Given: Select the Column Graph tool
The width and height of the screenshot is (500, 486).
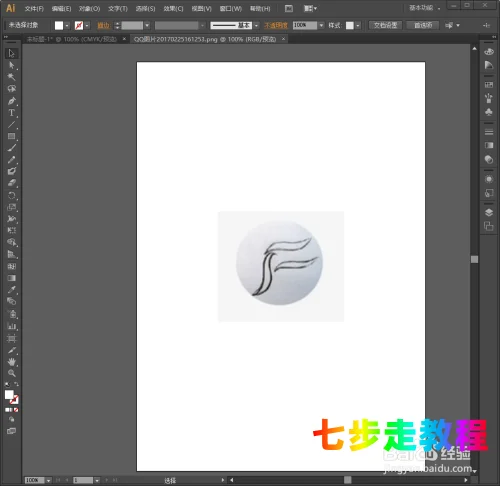Looking at the screenshot, I should [x=11, y=326].
